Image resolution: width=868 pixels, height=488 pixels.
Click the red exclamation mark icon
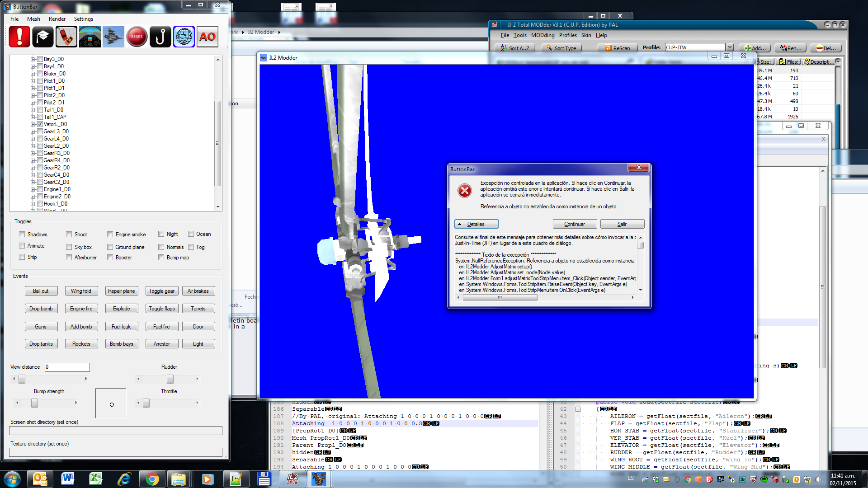(x=19, y=37)
